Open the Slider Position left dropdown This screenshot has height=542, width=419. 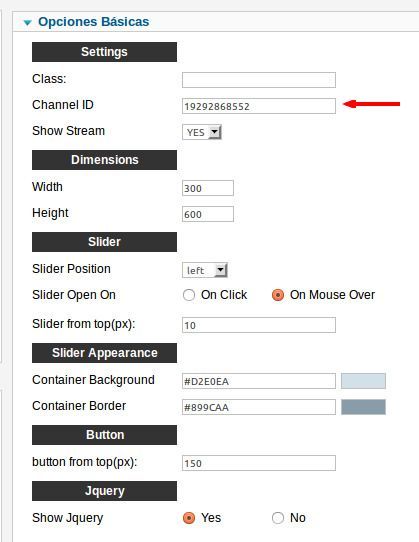coord(205,270)
